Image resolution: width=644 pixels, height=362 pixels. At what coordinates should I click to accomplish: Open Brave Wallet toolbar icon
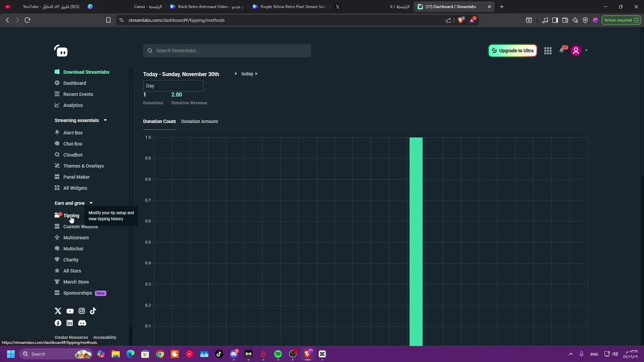(x=565, y=20)
